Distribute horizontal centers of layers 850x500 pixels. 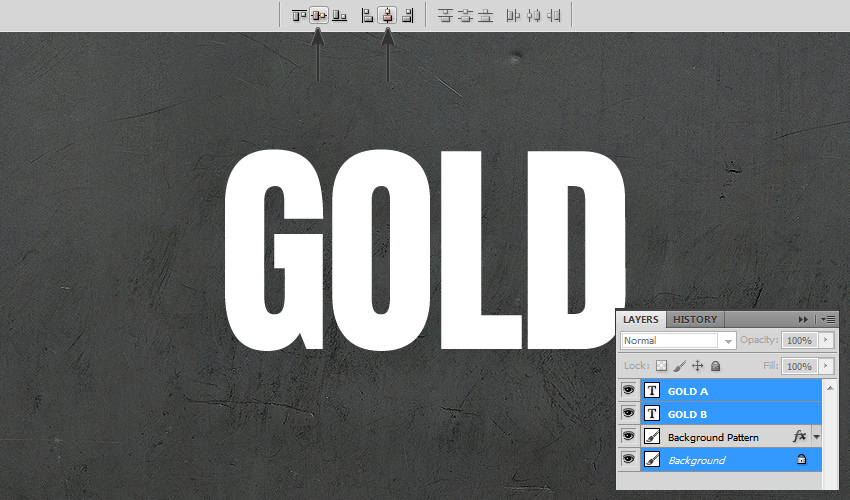coord(533,16)
